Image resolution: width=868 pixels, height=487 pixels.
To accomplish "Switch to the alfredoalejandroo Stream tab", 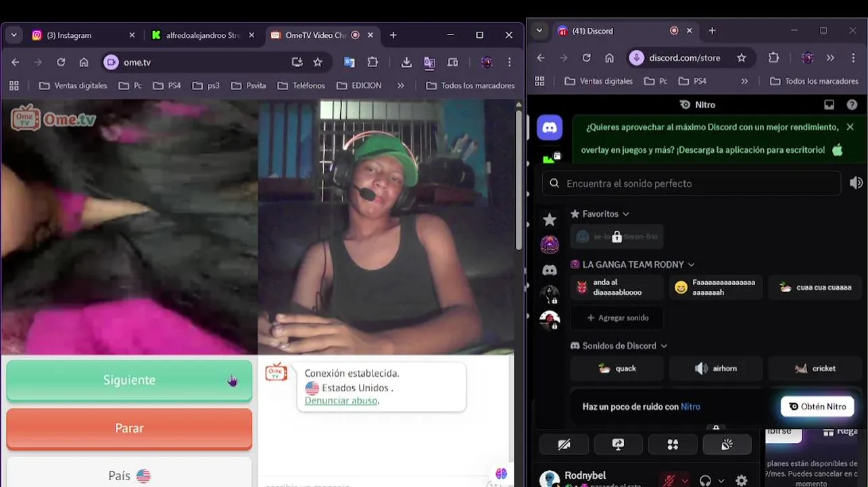I will (202, 35).
